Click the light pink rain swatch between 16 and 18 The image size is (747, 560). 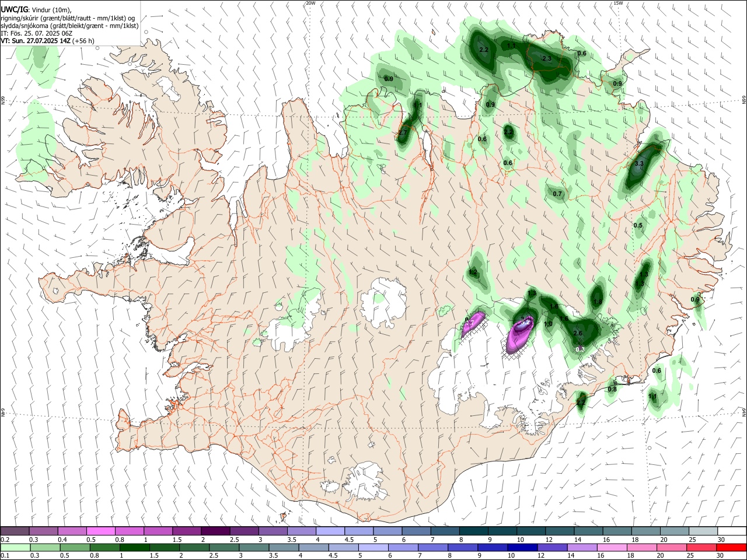coord(612,547)
